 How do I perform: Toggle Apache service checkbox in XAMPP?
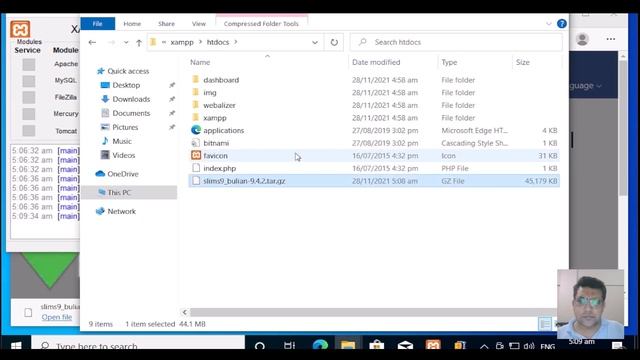tap(29, 64)
